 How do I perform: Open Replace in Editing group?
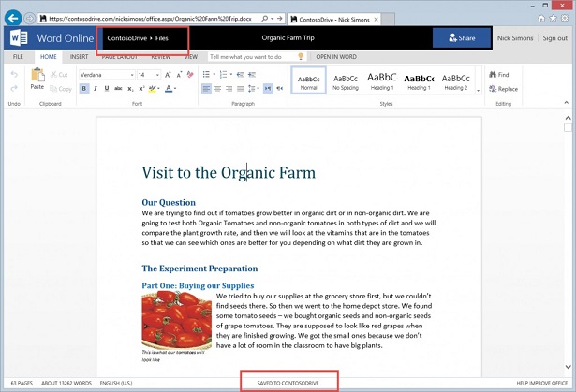click(x=503, y=89)
